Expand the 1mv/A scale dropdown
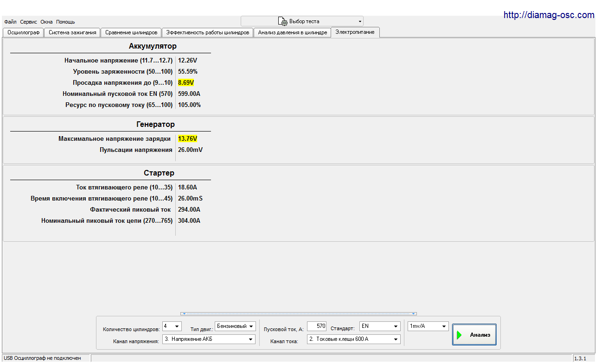601x364 pixels. point(428,326)
